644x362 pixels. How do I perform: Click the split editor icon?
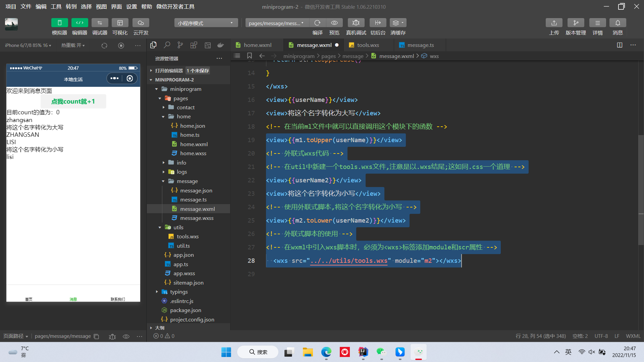pyautogui.click(x=620, y=45)
